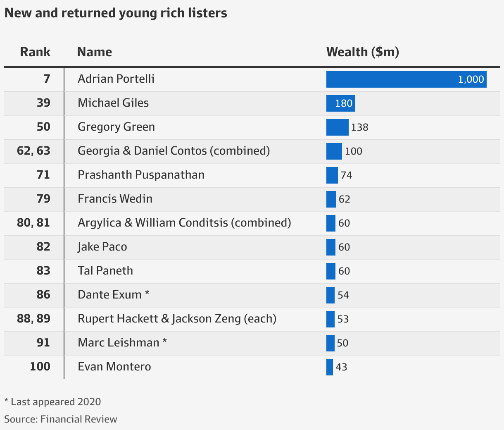Click the Rank column header
The image size is (504, 430).
point(35,52)
